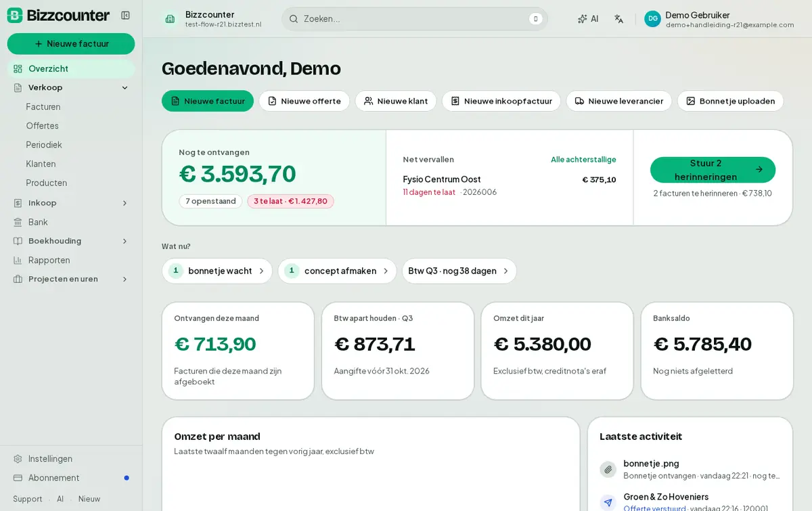Open the language translation icon

[618, 19]
